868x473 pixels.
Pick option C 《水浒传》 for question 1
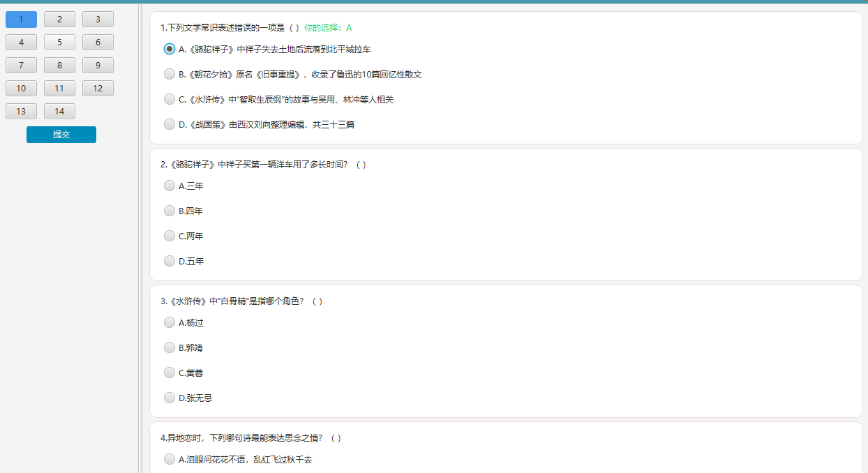(x=170, y=99)
